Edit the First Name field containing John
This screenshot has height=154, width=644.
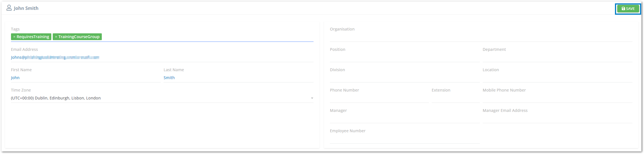86,78
